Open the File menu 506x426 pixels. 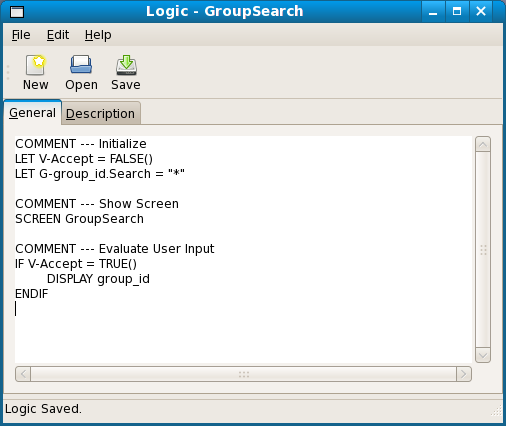pos(21,35)
